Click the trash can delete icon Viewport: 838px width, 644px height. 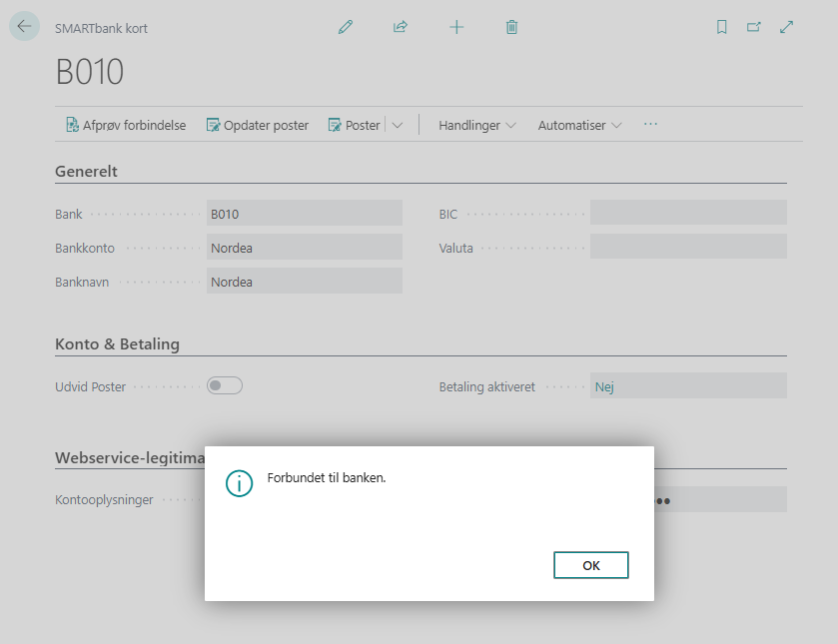(511, 28)
